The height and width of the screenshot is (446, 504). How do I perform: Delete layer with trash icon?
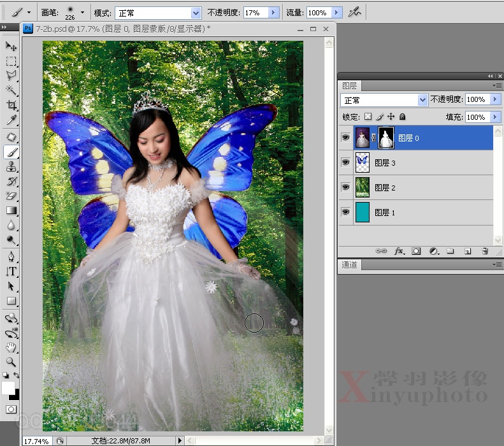coord(485,251)
